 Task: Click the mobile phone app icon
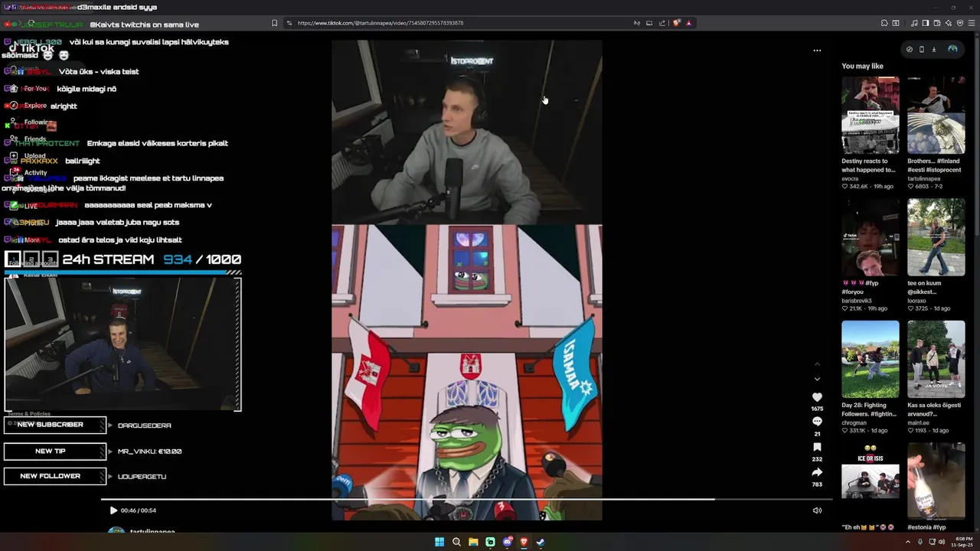coord(922,49)
